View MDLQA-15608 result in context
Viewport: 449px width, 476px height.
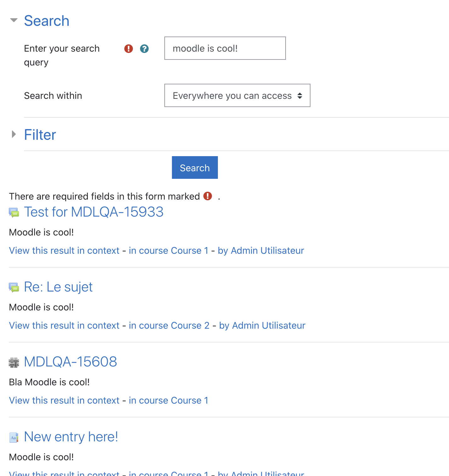(64, 400)
